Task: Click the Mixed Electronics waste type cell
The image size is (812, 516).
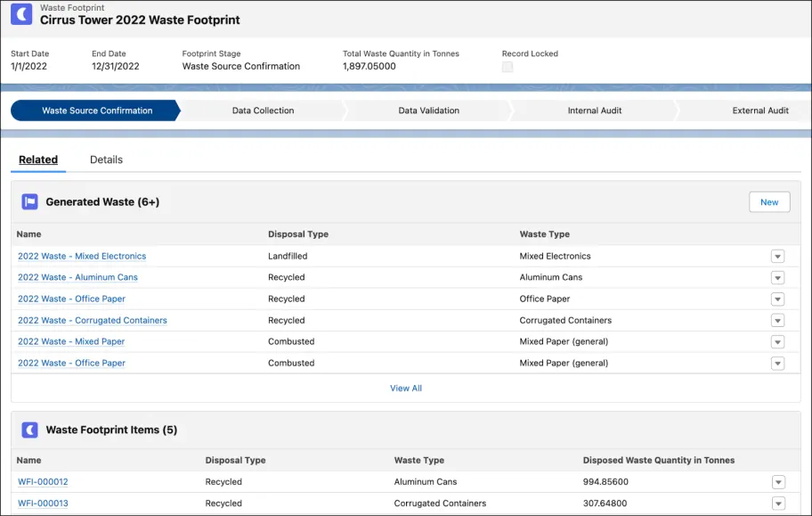Action: [x=556, y=256]
